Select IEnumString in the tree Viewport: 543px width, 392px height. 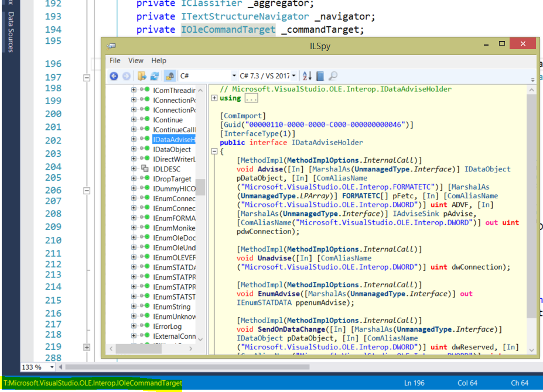click(172, 307)
